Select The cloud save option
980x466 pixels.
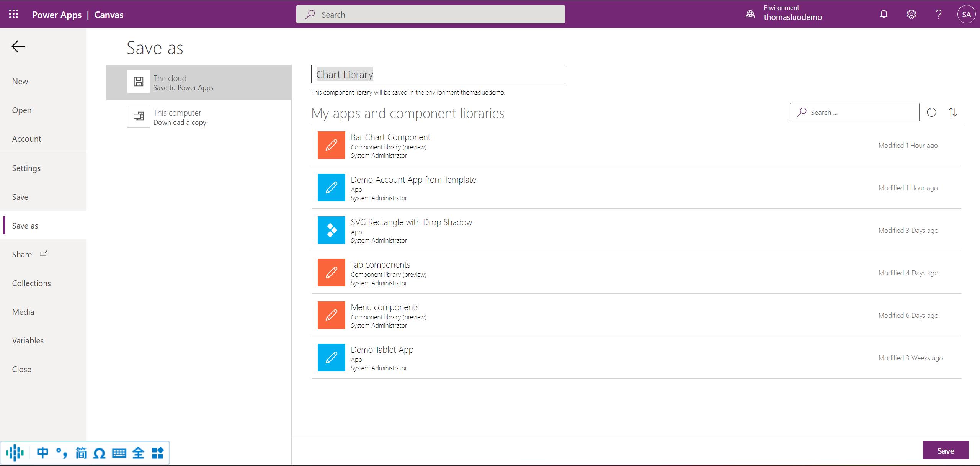199,82
